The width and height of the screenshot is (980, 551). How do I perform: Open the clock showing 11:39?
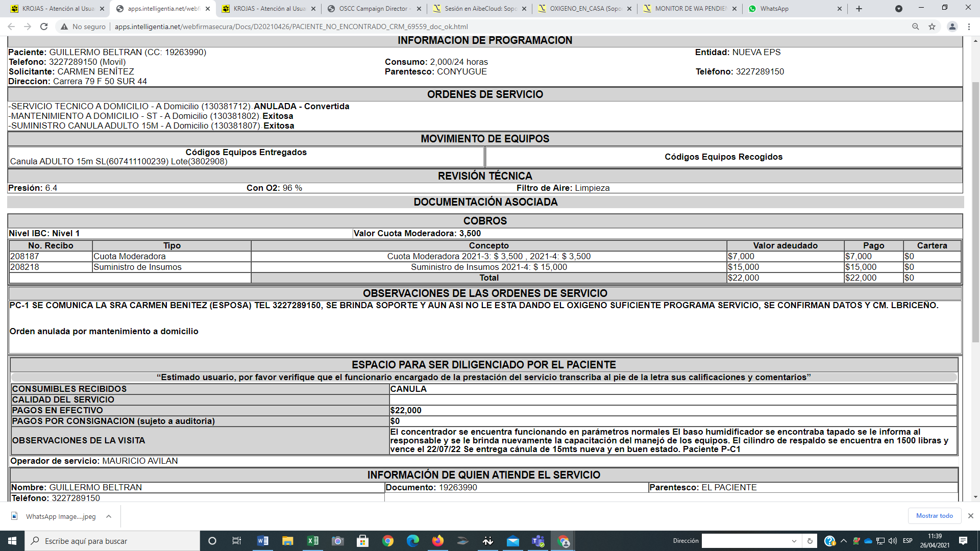point(935,541)
